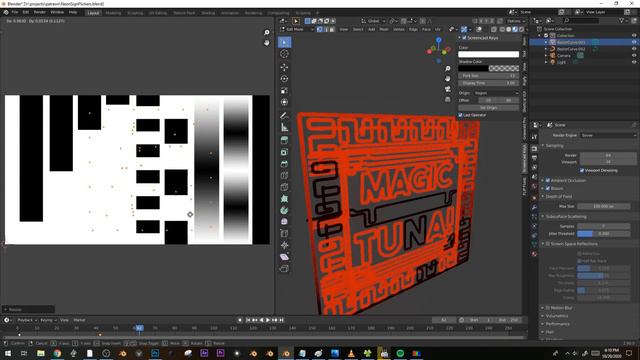The height and width of the screenshot is (360, 640).
Task: Hide Camera object in outliner
Action: point(634,56)
